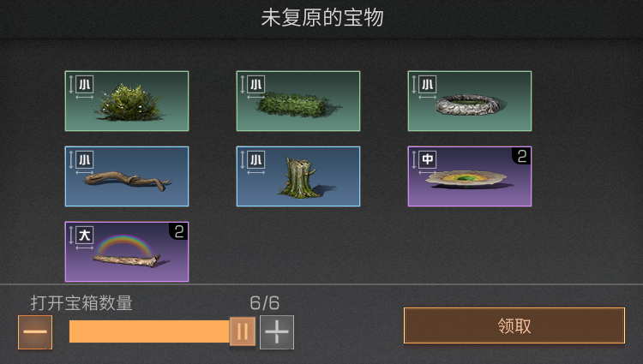Select the mossy tree stump item
Viewport: 643px width, 364px height.
point(298,176)
